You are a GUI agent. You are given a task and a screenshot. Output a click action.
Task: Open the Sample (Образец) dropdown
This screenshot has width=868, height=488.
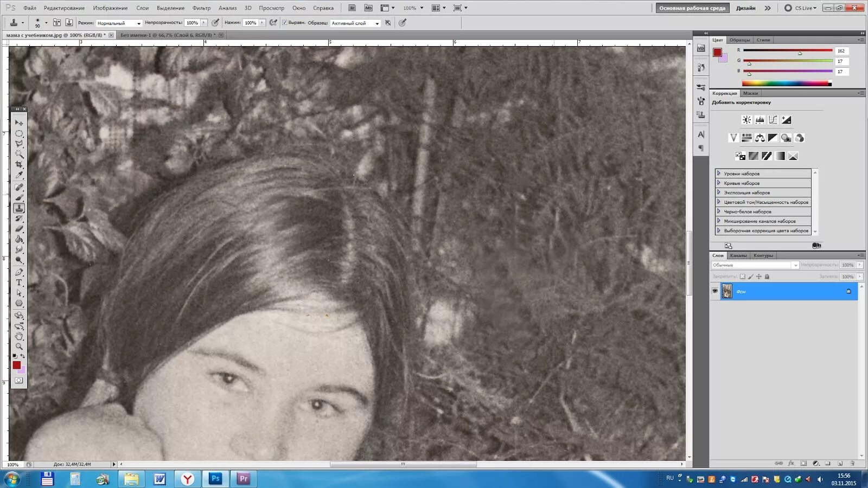click(355, 23)
